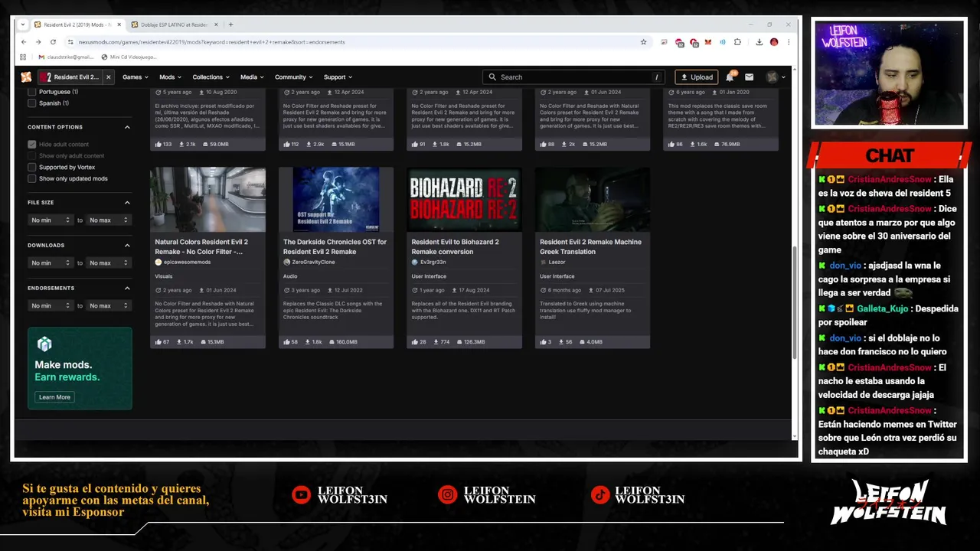Click the Learn More button
Screen dimensions: 980x551
point(54,397)
